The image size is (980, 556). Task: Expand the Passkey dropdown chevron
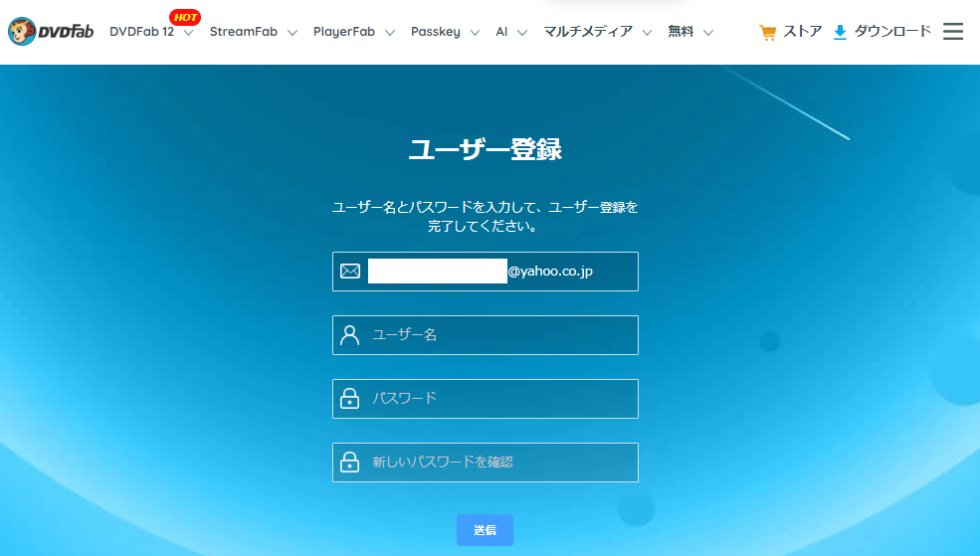tap(475, 33)
